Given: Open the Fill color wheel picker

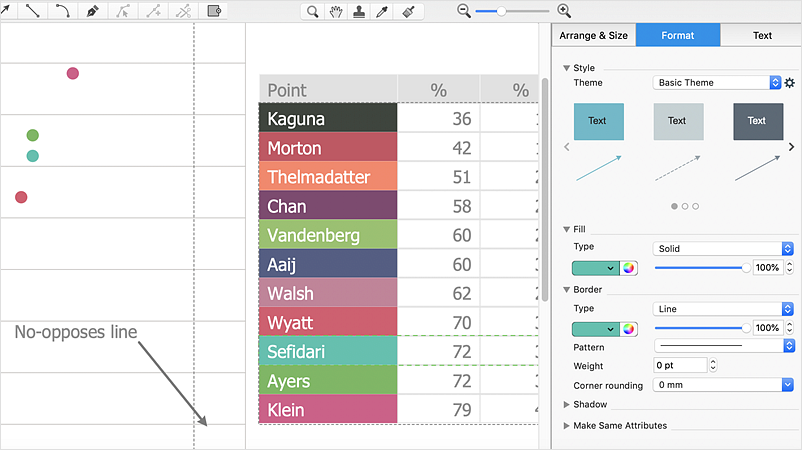Looking at the screenshot, I should 629,268.
